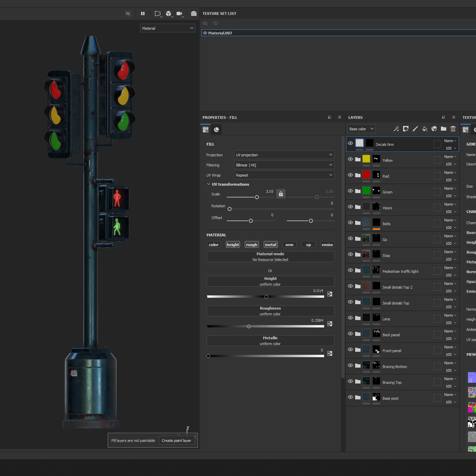The width and height of the screenshot is (476, 476).
Task: Toggle the height channel button
Action: (233, 245)
